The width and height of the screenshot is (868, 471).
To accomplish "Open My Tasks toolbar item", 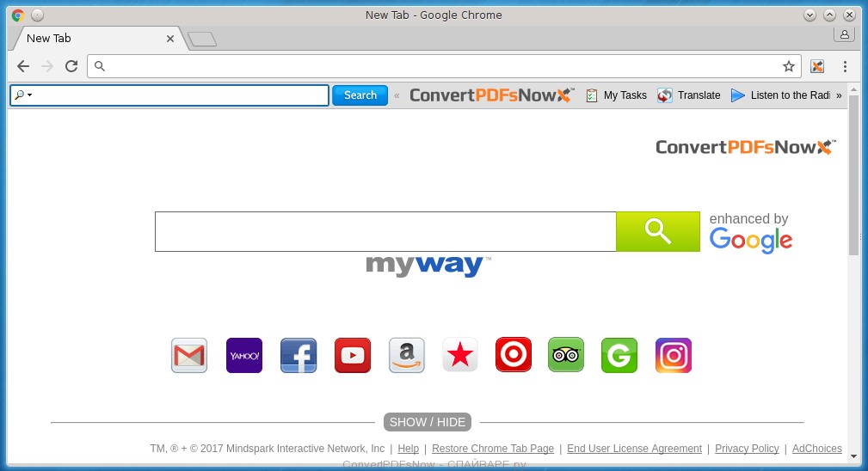I will coord(616,95).
